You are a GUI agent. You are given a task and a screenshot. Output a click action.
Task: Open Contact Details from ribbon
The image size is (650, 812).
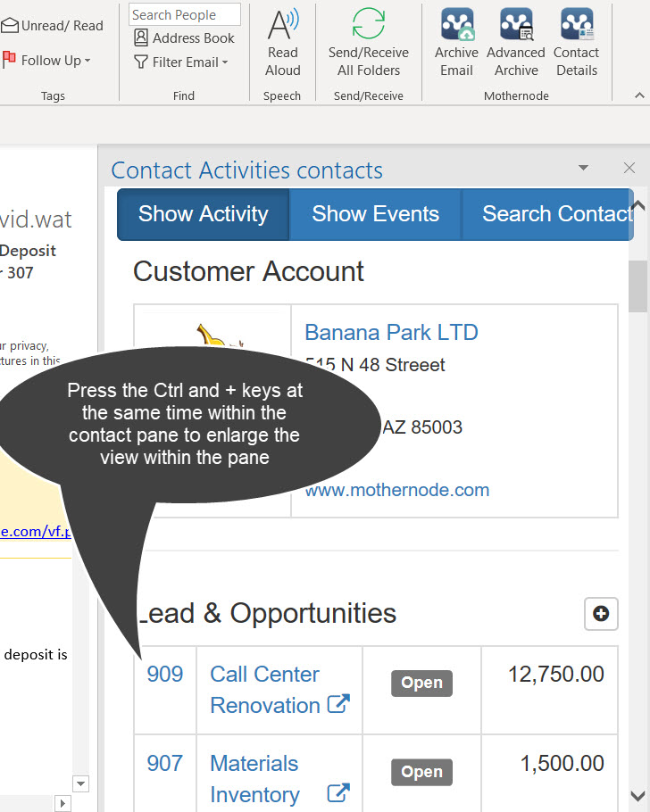[x=576, y=43]
